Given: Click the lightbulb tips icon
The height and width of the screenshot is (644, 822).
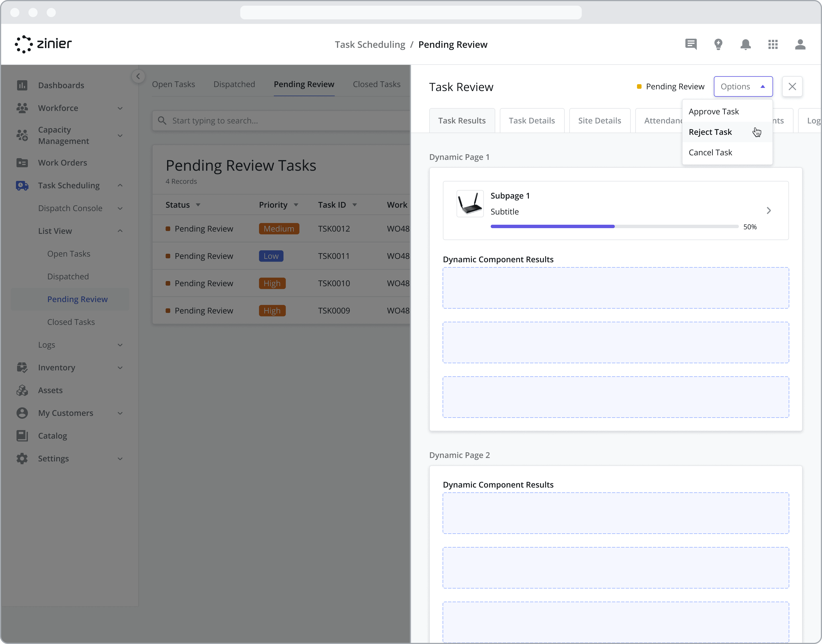Looking at the screenshot, I should (x=718, y=44).
